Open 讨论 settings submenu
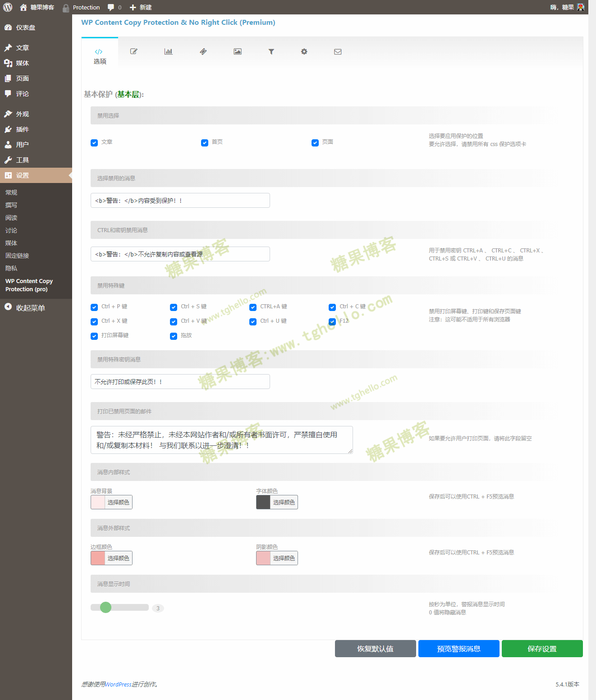 tap(11, 230)
